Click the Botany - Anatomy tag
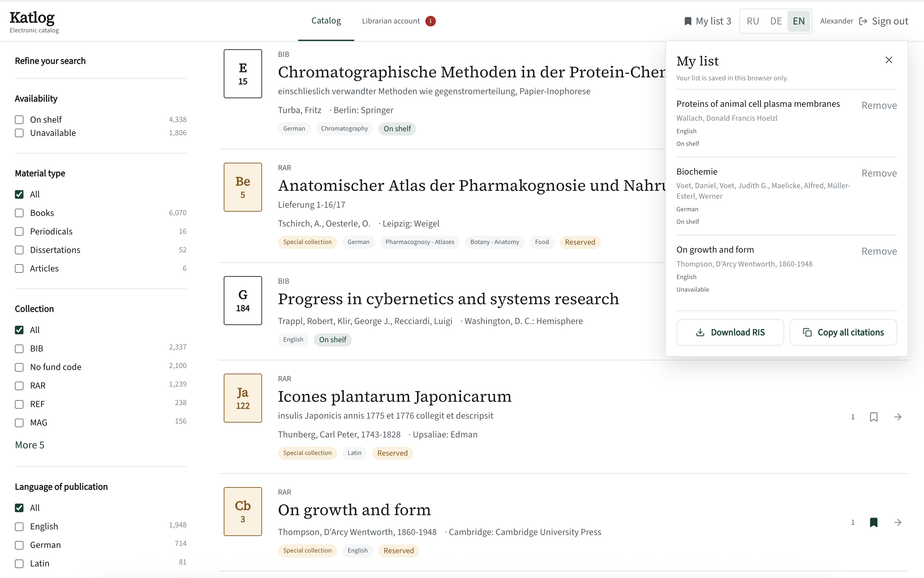This screenshot has height=578, width=924. 494,242
